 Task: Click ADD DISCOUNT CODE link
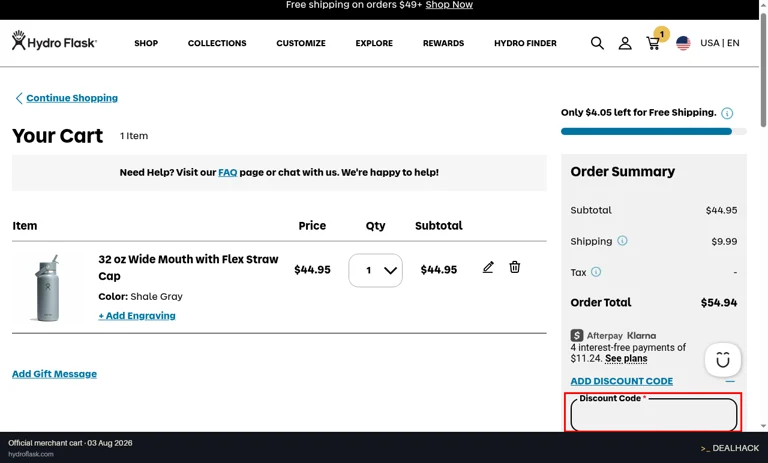pos(622,381)
